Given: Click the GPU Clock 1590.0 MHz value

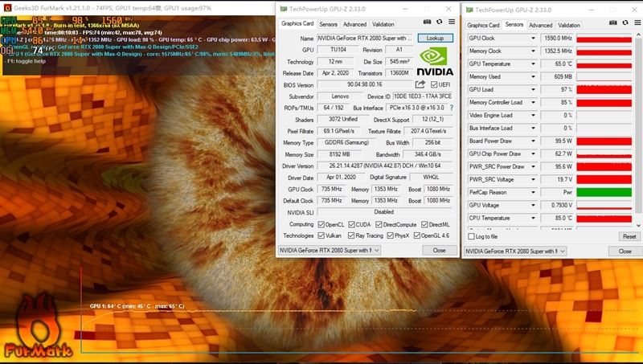Looking at the screenshot, I should [x=557, y=38].
